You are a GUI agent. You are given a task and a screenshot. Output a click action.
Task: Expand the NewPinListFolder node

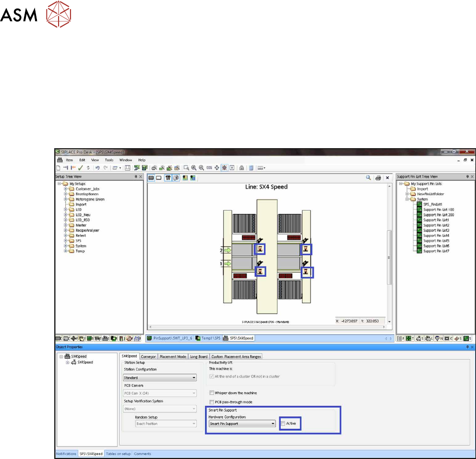click(407, 194)
